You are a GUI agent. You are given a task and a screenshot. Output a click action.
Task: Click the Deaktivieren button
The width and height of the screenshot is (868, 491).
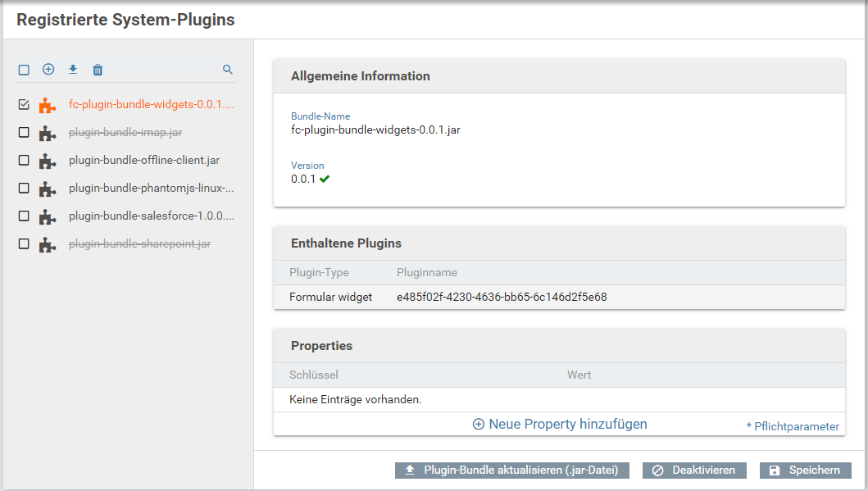point(694,471)
